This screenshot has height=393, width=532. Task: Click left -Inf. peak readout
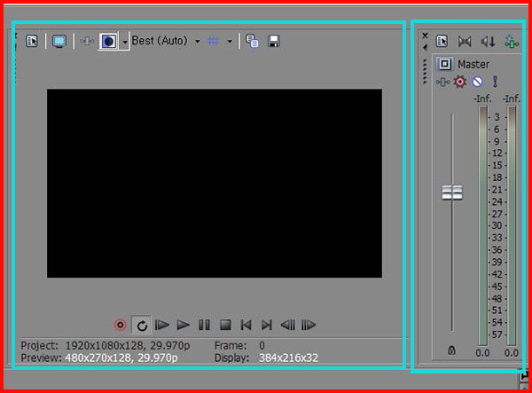482,98
